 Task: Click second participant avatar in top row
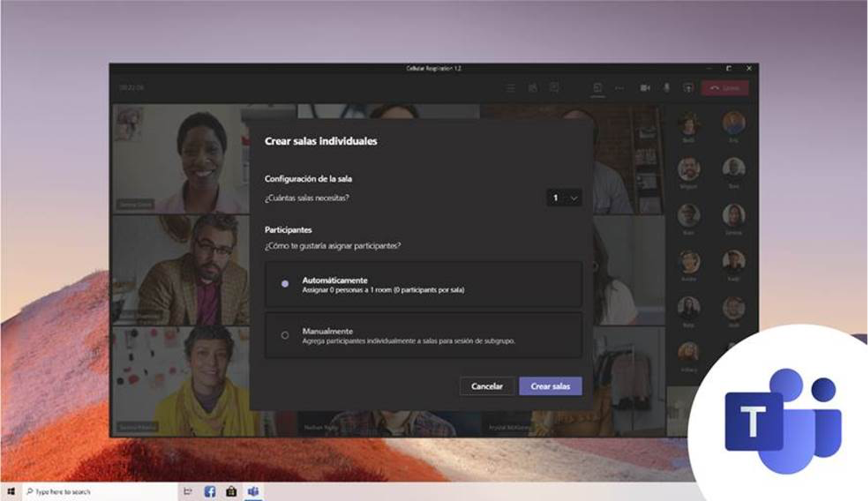(x=734, y=123)
